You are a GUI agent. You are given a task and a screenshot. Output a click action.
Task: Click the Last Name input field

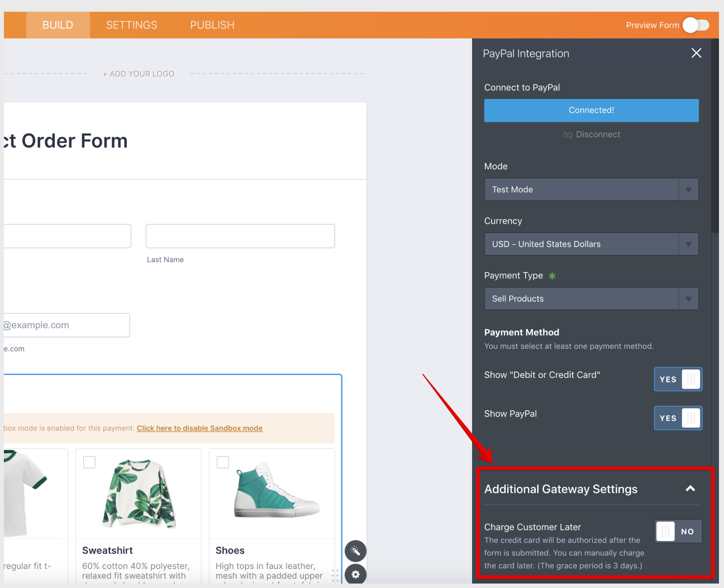coord(240,236)
